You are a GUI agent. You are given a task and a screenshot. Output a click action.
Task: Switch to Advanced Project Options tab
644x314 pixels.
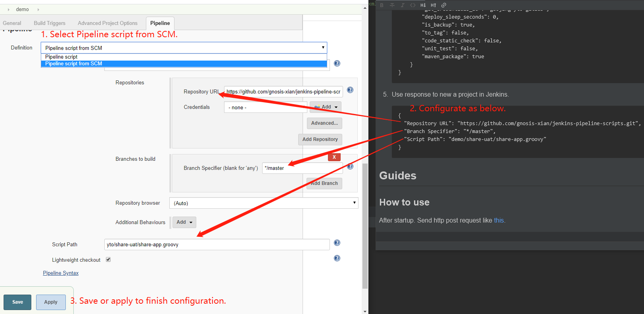[x=107, y=23]
